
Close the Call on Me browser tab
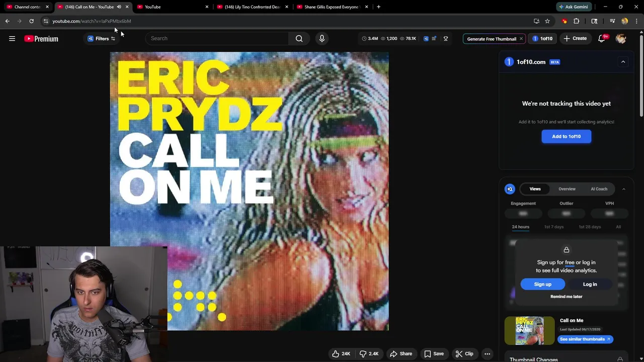tap(127, 7)
